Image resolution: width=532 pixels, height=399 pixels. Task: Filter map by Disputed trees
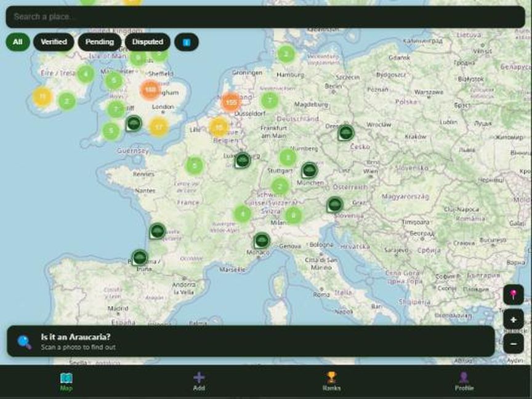[x=148, y=42]
